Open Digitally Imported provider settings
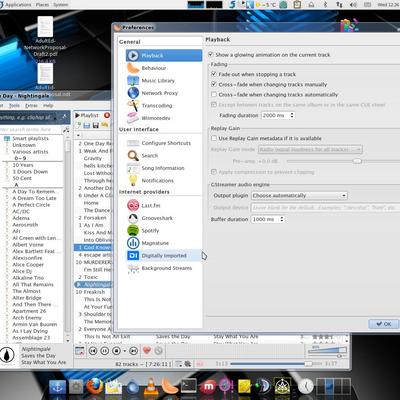 [164, 256]
